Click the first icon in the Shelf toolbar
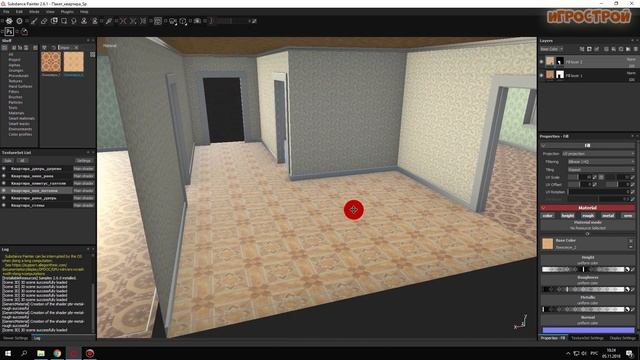The width and height of the screenshot is (640, 360). coord(4,48)
